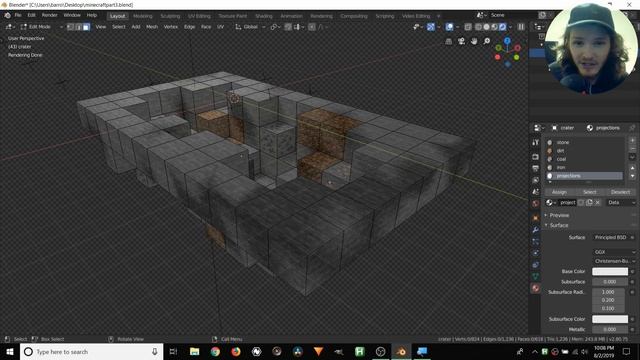Toggle viewport overlays
This screenshot has height=360, width=640.
[x=449, y=27]
